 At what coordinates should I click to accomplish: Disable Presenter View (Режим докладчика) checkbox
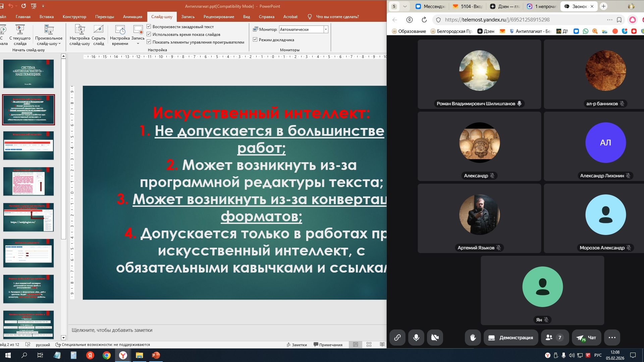tap(255, 40)
